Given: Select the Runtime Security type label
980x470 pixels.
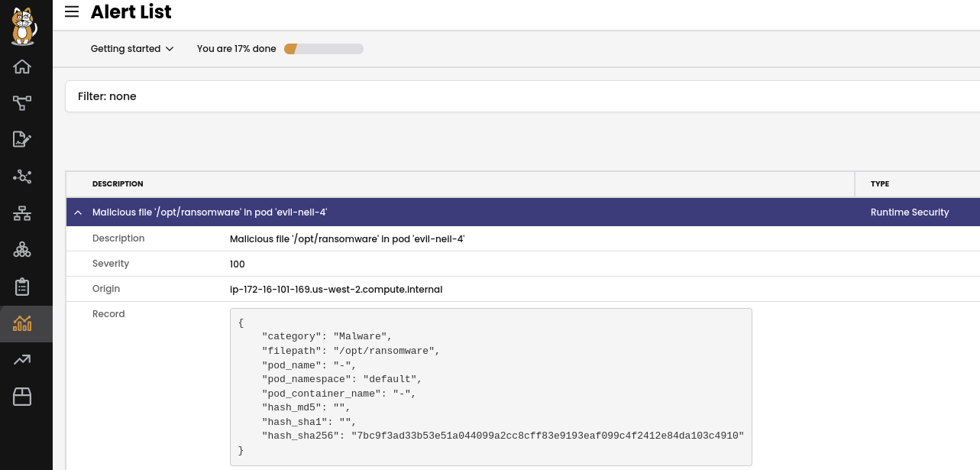Looking at the screenshot, I should pyautogui.click(x=910, y=212).
